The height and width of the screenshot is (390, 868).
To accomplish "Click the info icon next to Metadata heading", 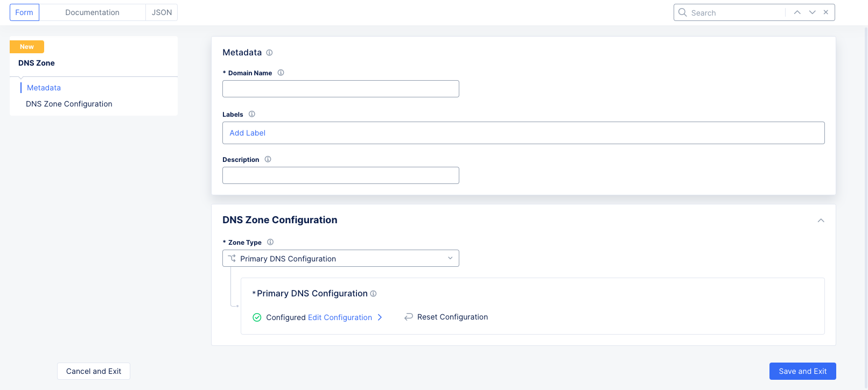I will (x=269, y=53).
